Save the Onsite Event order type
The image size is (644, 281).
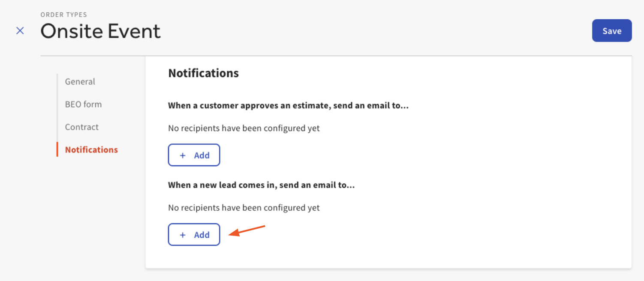click(x=611, y=31)
